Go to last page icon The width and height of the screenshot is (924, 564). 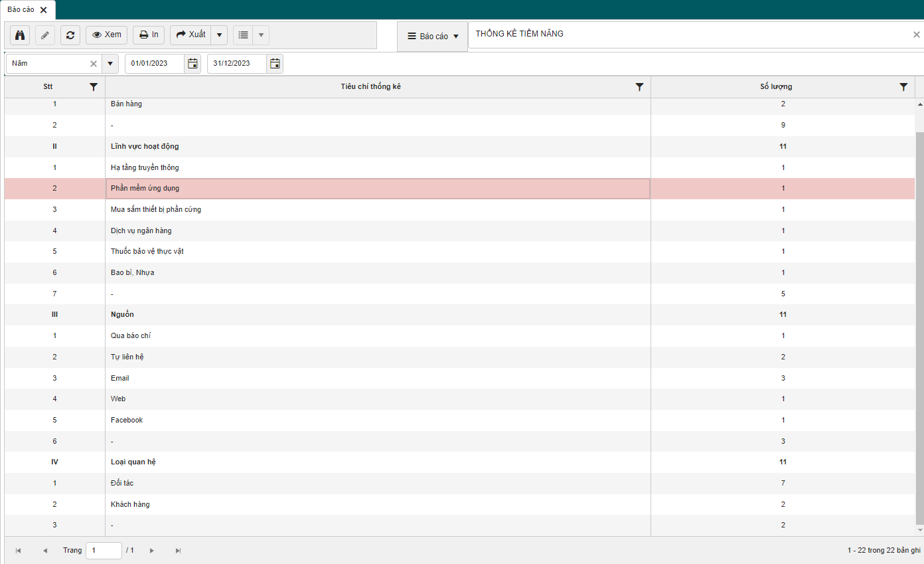coord(178,551)
